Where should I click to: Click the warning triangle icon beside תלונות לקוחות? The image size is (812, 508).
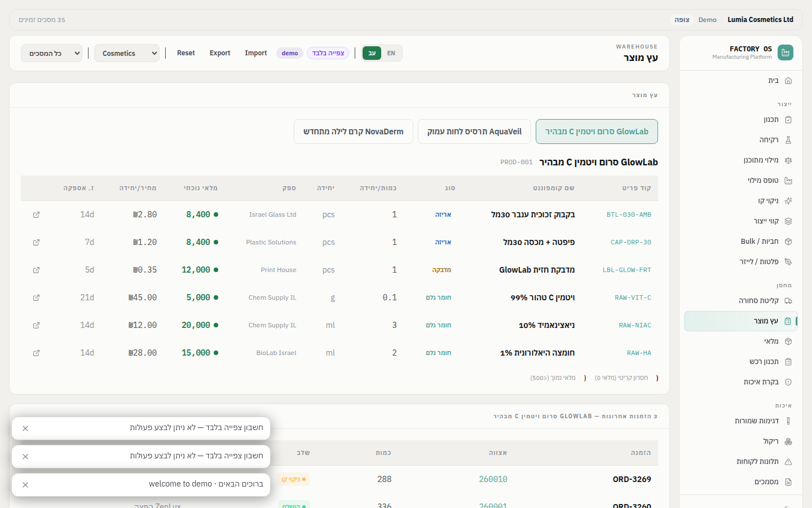point(788,462)
